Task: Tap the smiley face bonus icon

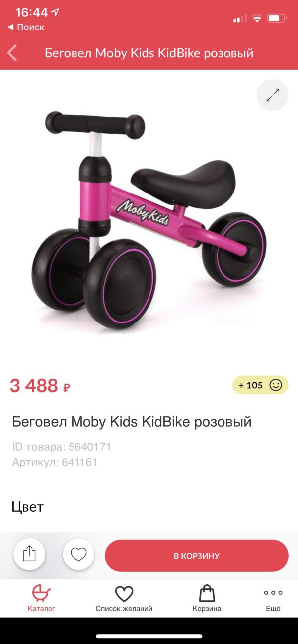Action: coord(275,385)
